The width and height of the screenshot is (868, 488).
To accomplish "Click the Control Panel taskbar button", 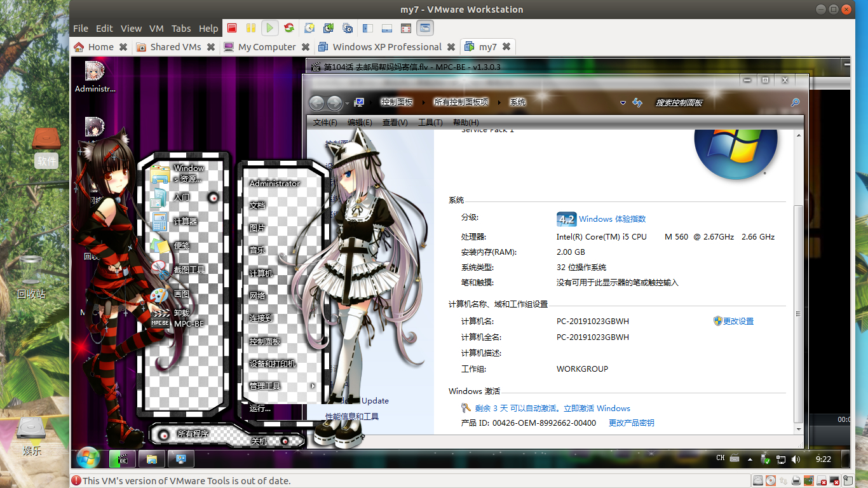I will pos(181,459).
